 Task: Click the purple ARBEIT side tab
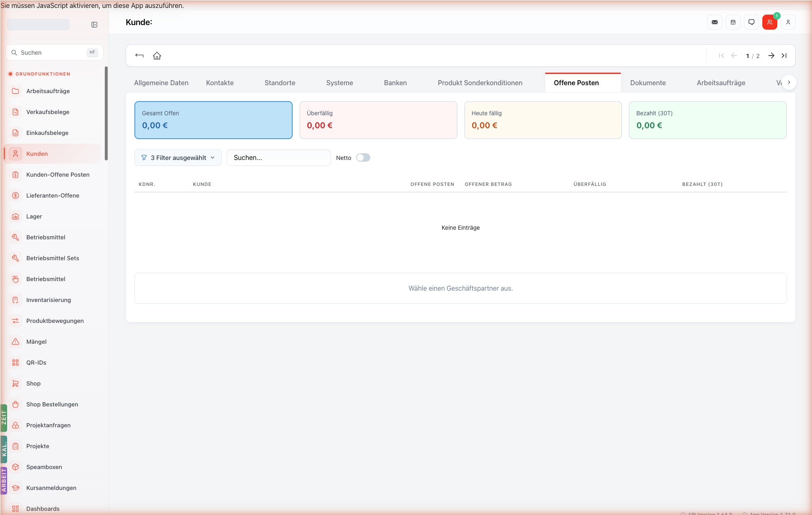pos(4,480)
